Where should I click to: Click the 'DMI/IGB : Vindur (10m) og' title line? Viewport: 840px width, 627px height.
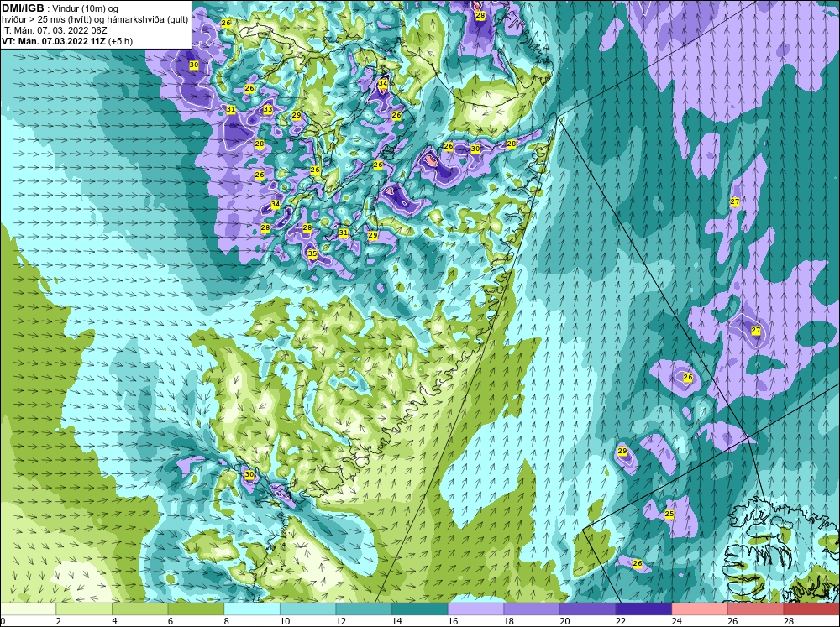tap(61, 8)
